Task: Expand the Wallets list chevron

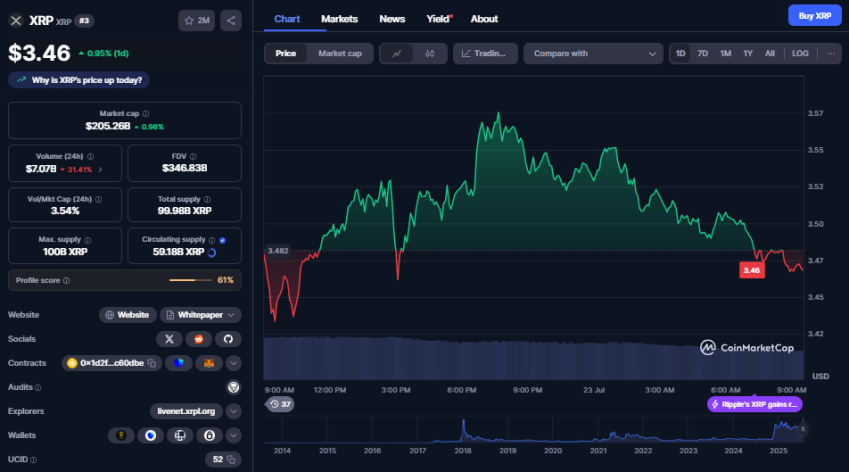Action: [x=233, y=435]
